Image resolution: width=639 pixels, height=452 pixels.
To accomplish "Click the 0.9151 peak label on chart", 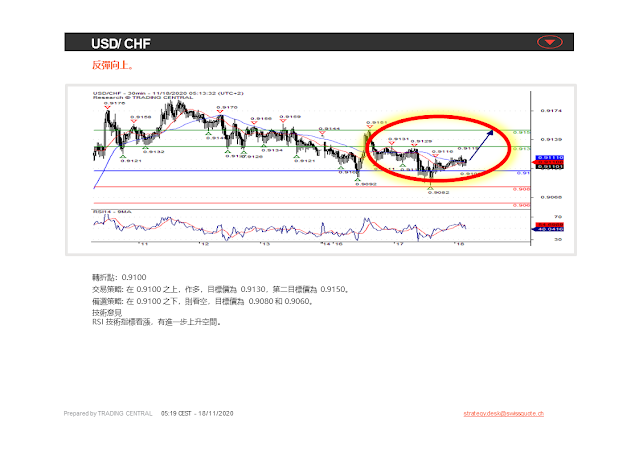I will click(x=377, y=122).
